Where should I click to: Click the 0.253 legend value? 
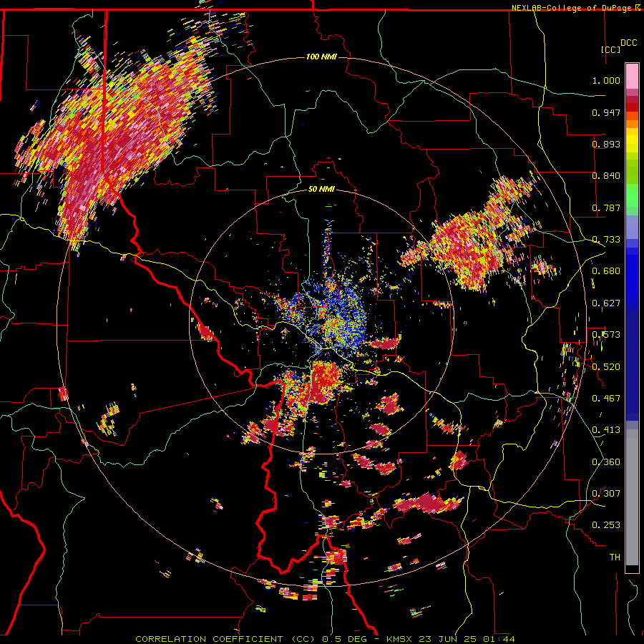pos(606,525)
